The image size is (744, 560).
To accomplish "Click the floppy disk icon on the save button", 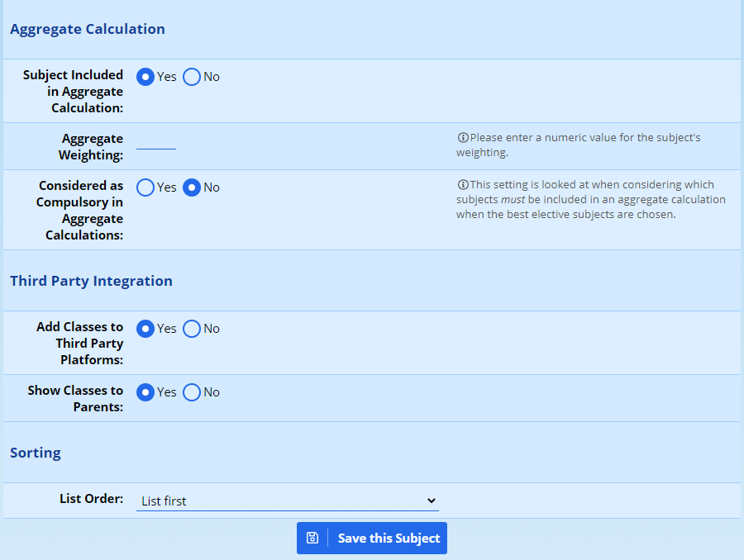I will [x=312, y=539].
